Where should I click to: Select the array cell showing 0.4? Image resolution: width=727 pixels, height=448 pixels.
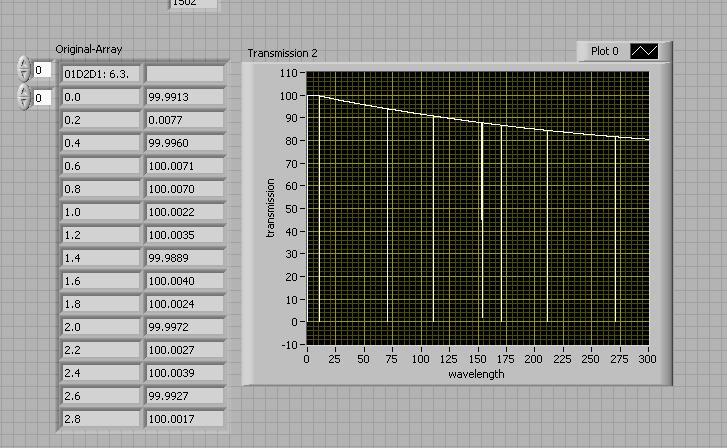coord(101,143)
